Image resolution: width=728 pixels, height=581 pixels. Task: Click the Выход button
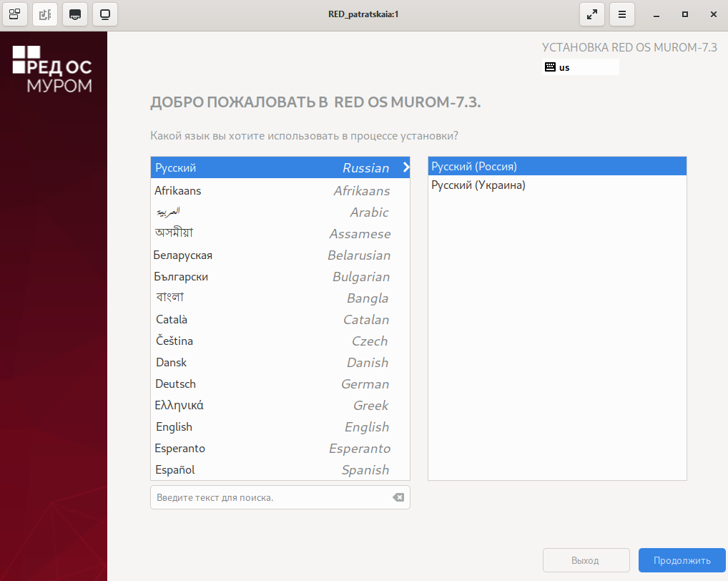pyautogui.click(x=586, y=560)
